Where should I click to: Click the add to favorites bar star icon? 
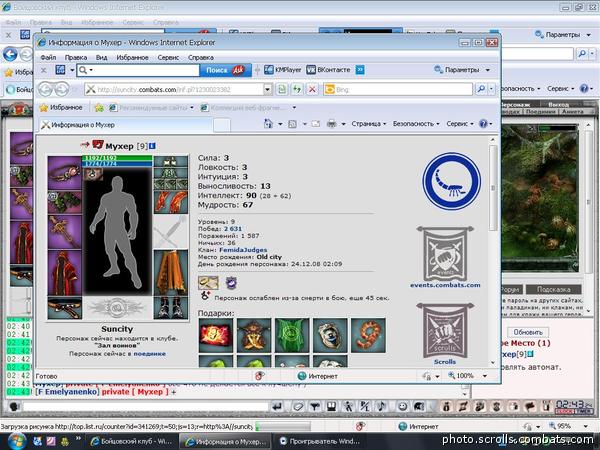99,108
